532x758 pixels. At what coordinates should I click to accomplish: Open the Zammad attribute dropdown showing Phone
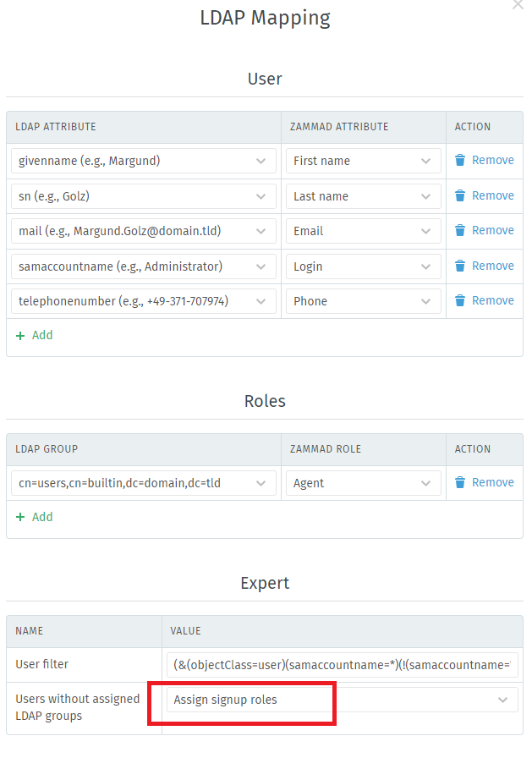click(x=362, y=300)
